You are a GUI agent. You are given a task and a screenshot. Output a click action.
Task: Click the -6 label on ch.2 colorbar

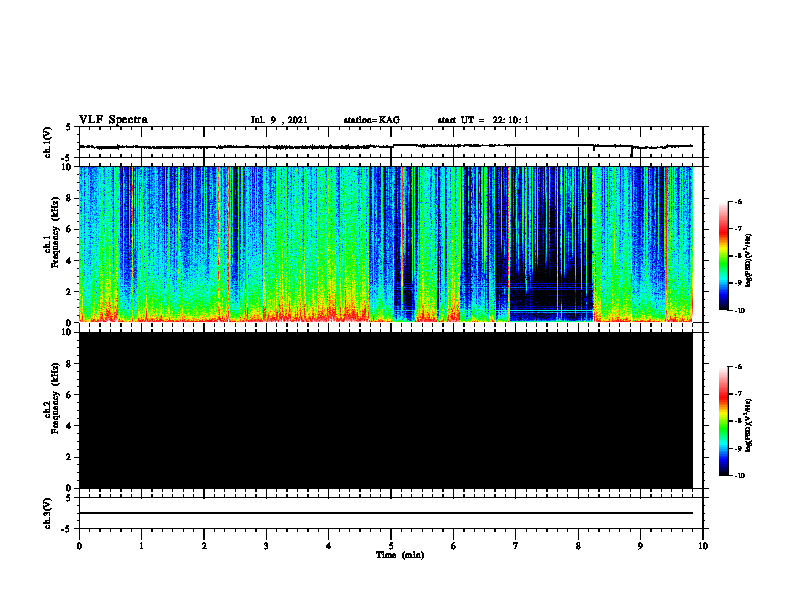coord(738,367)
